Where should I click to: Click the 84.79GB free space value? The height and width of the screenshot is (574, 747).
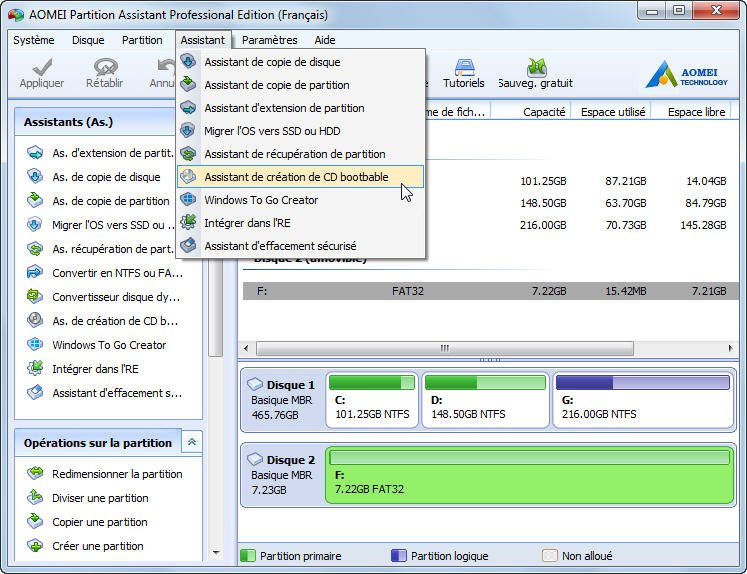click(x=706, y=203)
